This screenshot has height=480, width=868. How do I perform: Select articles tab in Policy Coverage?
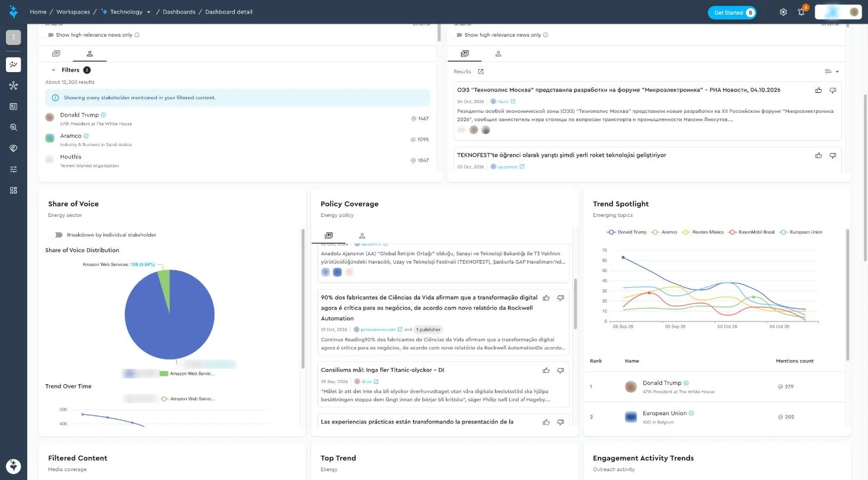[x=329, y=236]
